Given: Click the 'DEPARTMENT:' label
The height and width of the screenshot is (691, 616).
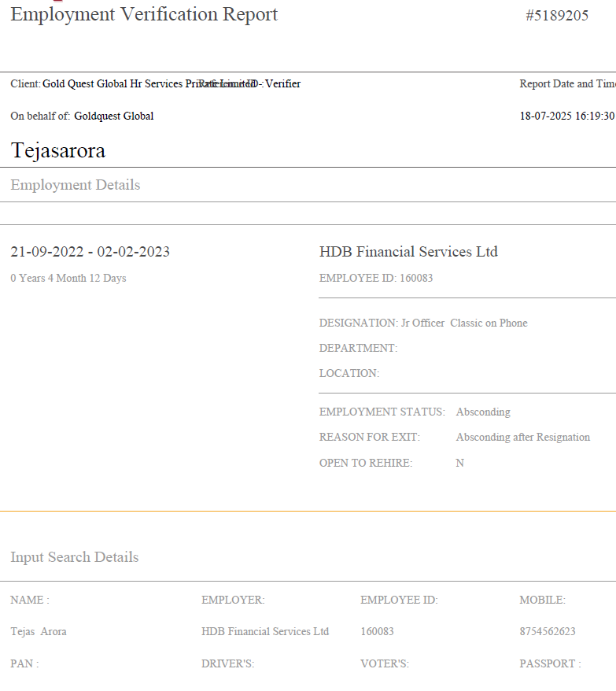Looking at the screenshot, I should (x=358, y=348).
